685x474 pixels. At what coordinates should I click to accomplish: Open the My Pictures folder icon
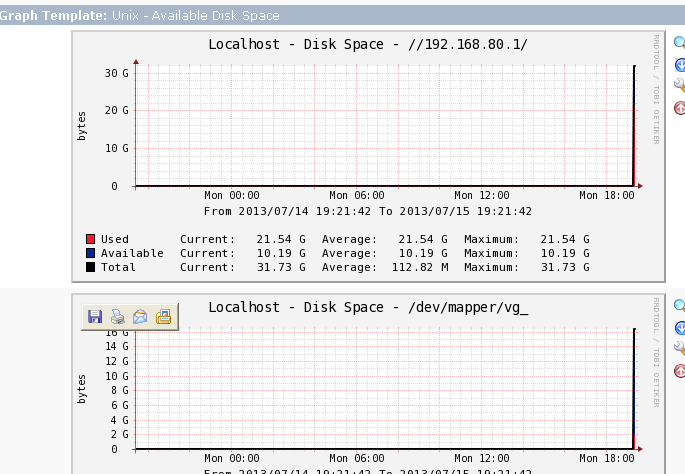pos(163,317)
